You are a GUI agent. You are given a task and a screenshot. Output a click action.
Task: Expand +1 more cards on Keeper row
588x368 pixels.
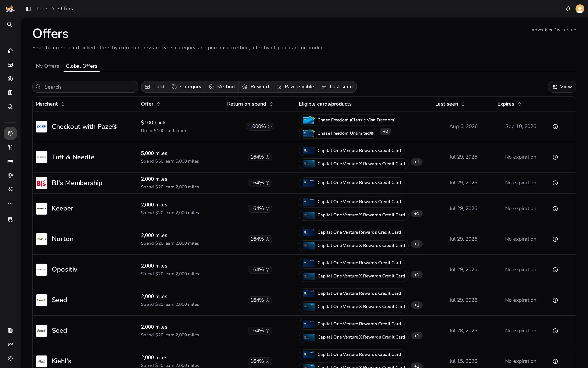416,214
